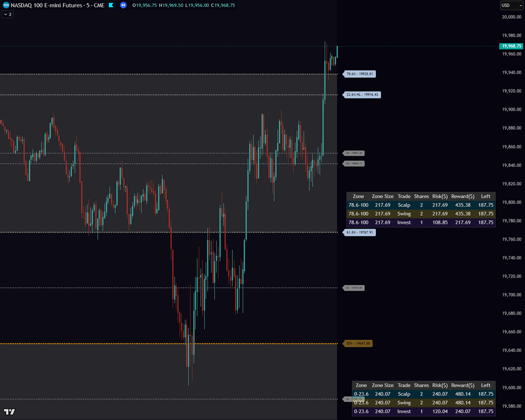Viewport: 525px width, 420px height.
Task: Click Swing in the 0-23.6 table
Action: tap(404, 402)
